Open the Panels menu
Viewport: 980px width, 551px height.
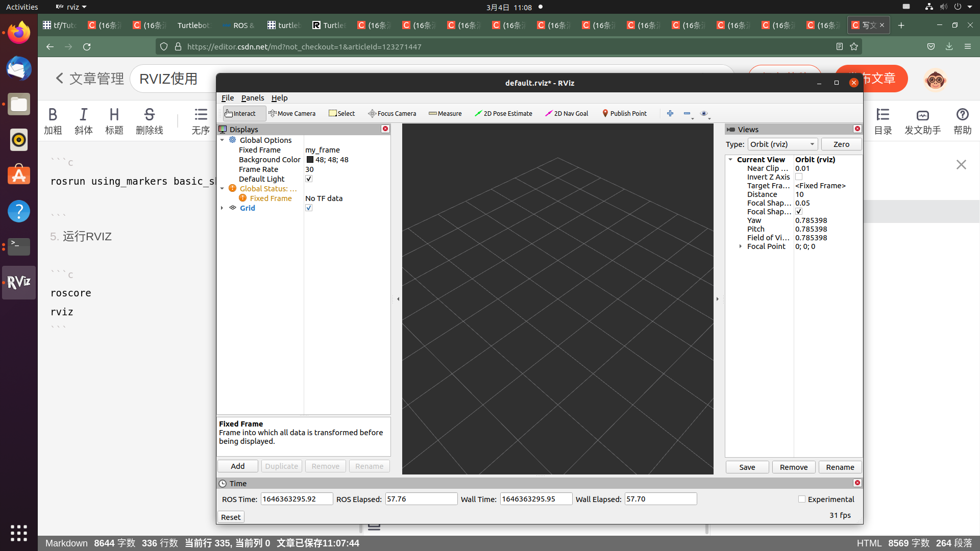click(253, 98)
